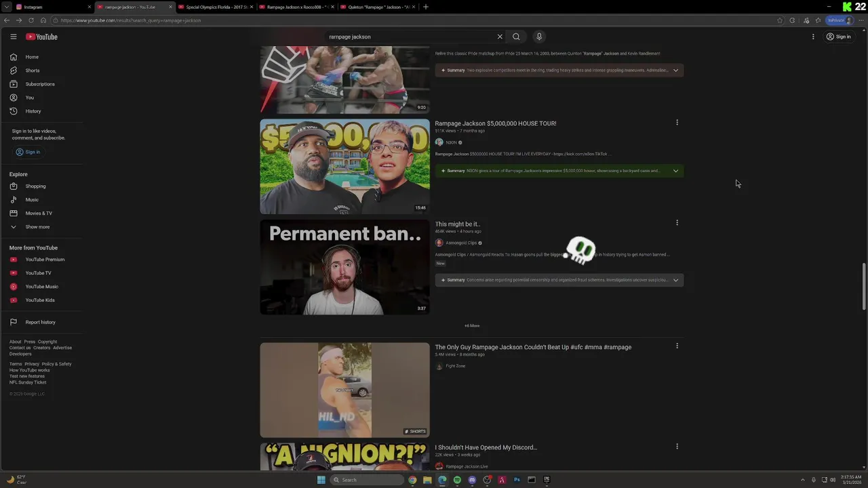Viewport: 868px width, 488px height.
Task: Open Rampage Jackson Live channel link
Action: (467, 466)
